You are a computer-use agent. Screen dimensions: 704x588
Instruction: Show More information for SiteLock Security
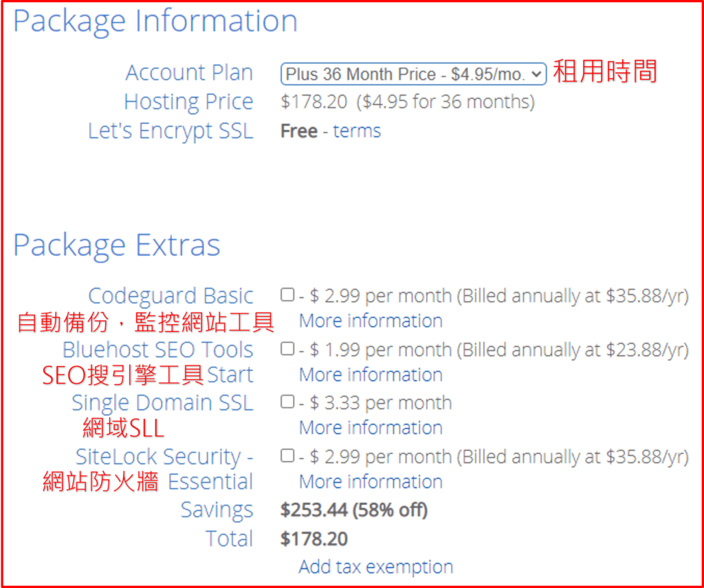tap(371, 482)
